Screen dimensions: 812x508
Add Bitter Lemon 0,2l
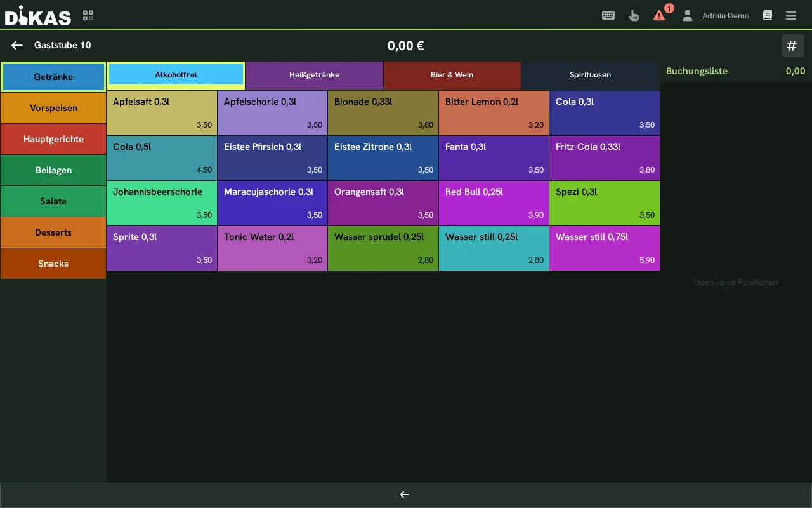[494, 113]
